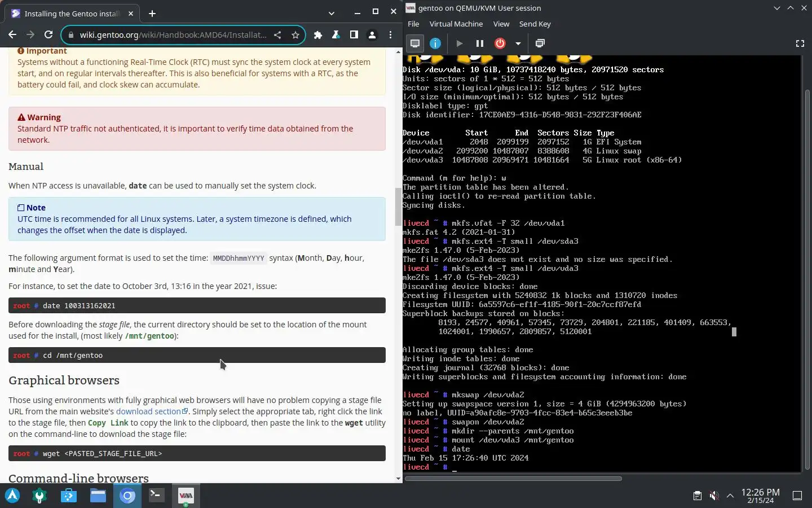Open File menu in virt-manager window
Screen dimensions: 812x508
click(x=413, y=24)
